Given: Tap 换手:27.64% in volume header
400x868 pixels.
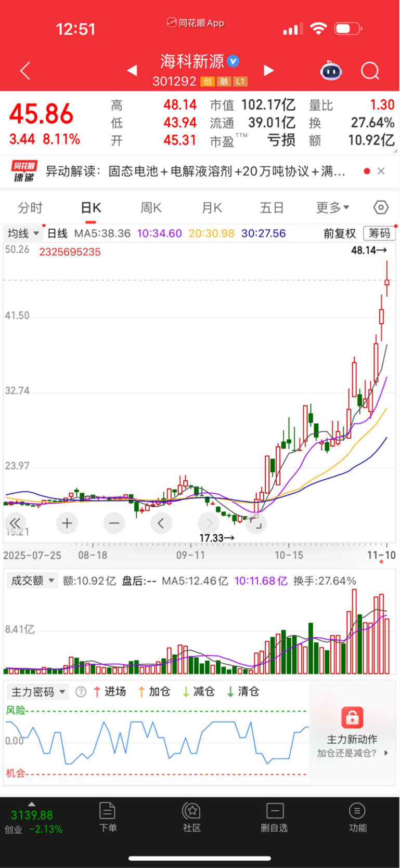Looking at the screenshot, I should [x=325, y=581].
